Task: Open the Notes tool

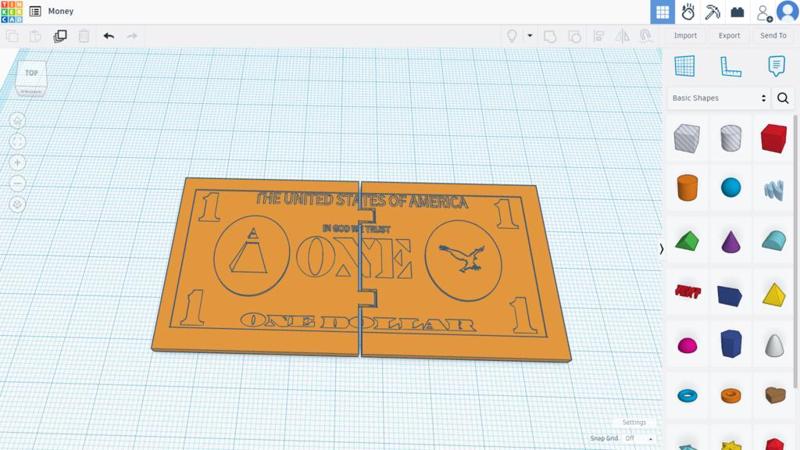Action: pyautogui.click(x=776, y=67)
